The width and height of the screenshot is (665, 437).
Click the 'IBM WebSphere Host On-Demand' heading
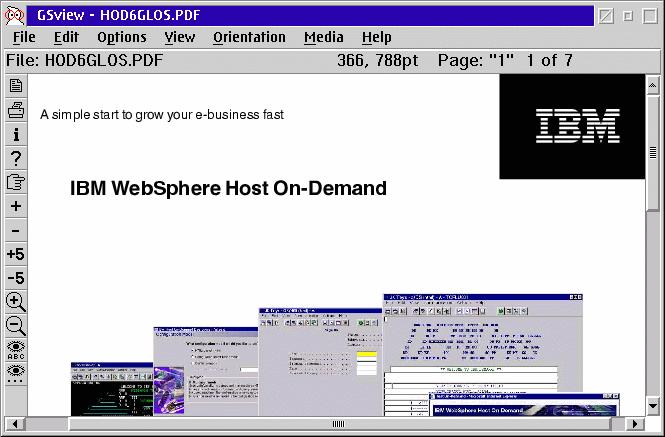pyautogui.click(x=228, y=188)
